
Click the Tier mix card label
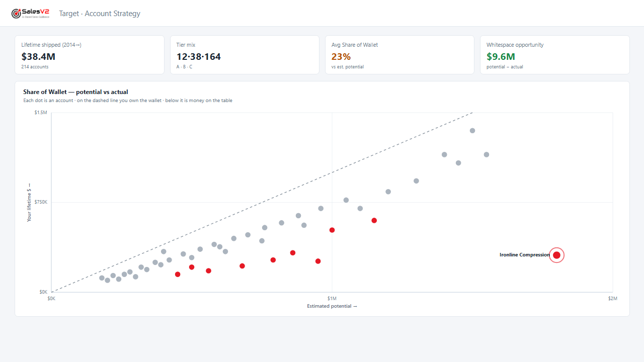tap(186, 45)
